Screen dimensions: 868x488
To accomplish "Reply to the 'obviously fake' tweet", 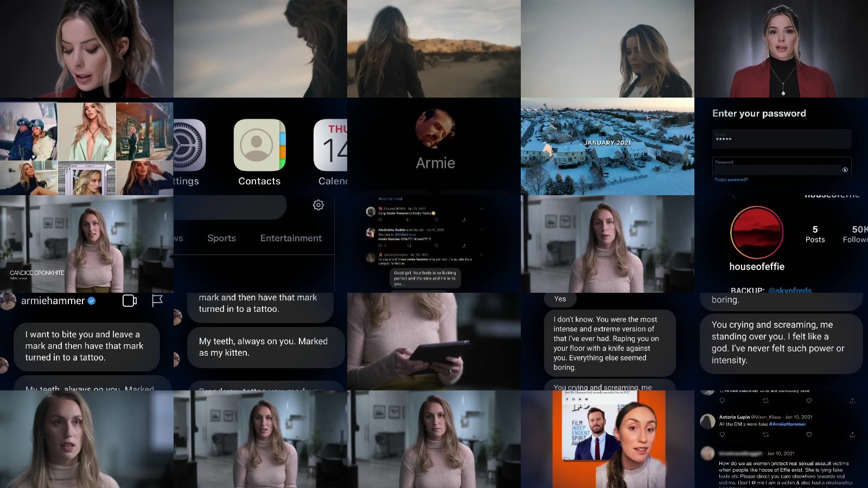I will pyautogui.click(x=722, y=401).
